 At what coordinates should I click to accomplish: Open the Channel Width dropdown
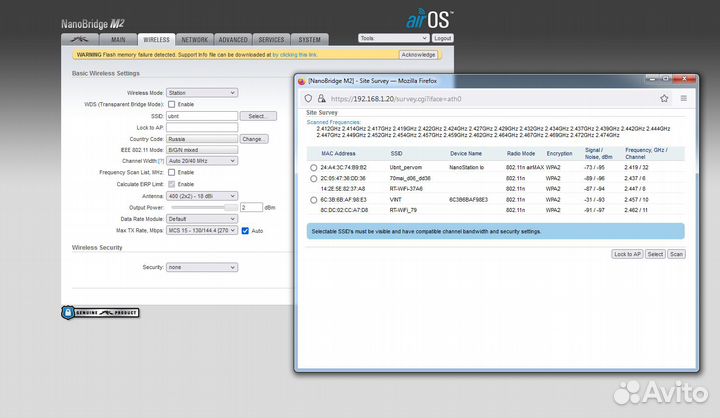202,161
